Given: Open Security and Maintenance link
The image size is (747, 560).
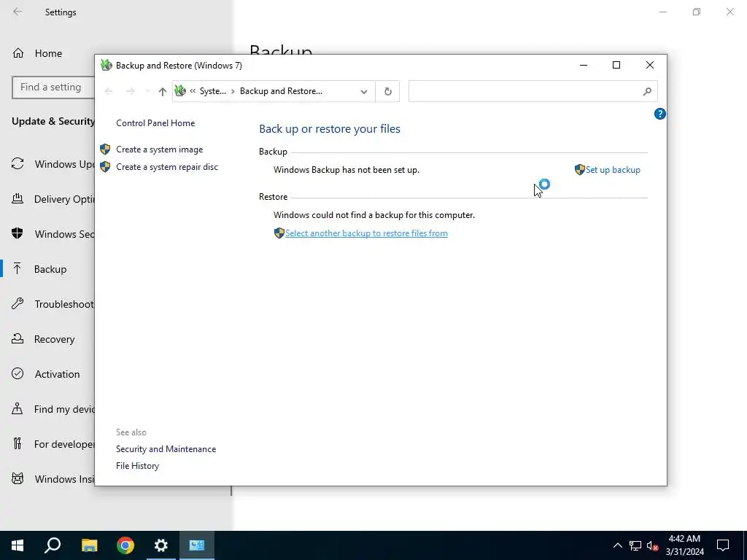Looking at the screenshot, I should [x=166, y=449].
